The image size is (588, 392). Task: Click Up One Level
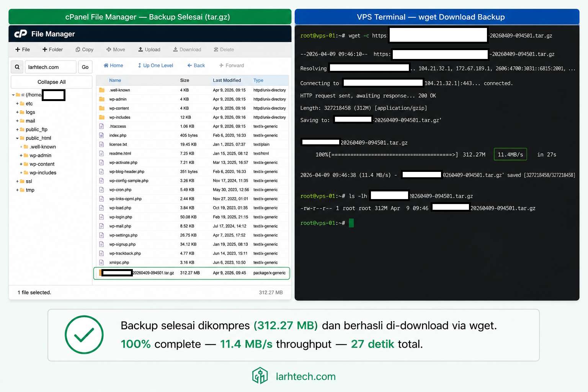155,65
